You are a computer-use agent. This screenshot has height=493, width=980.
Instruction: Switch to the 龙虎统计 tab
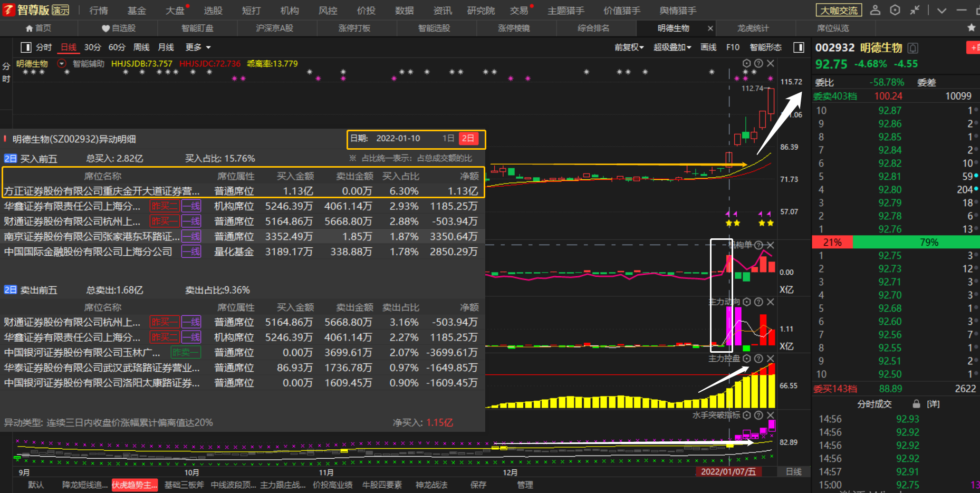point(753,28)
